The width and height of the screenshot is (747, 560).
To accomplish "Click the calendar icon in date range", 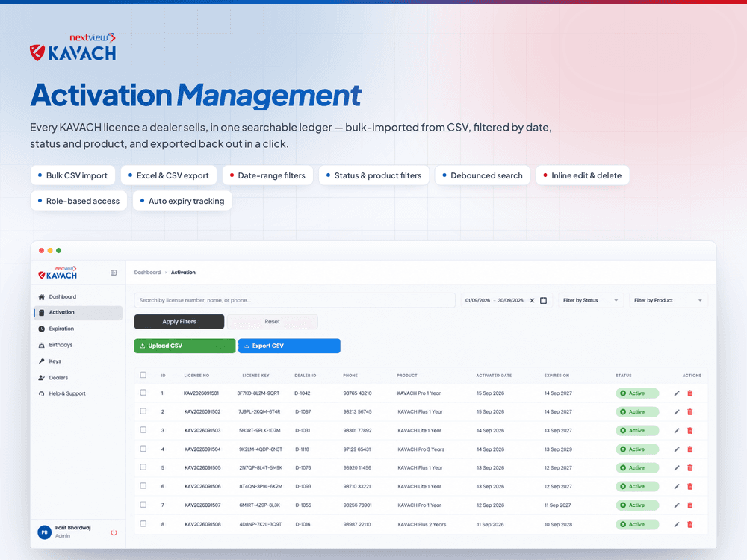I will (543, 300).
